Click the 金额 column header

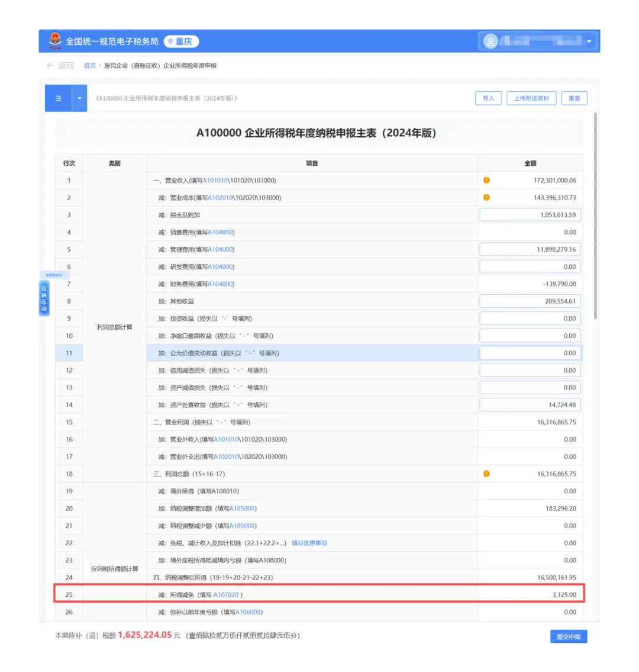point(530,163)
